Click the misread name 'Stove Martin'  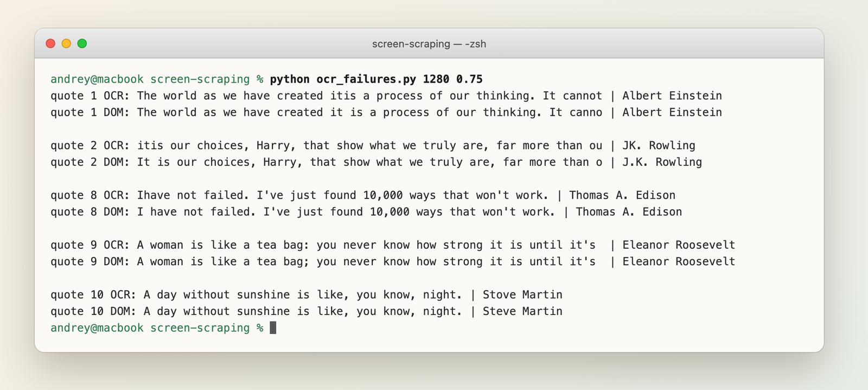pos(522,295)
